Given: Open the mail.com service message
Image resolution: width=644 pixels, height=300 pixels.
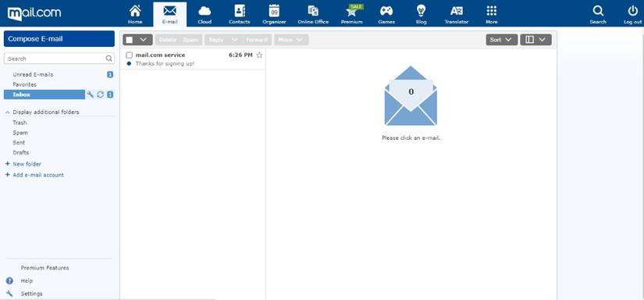Looking at the screenshot, I should click(193, 59).
